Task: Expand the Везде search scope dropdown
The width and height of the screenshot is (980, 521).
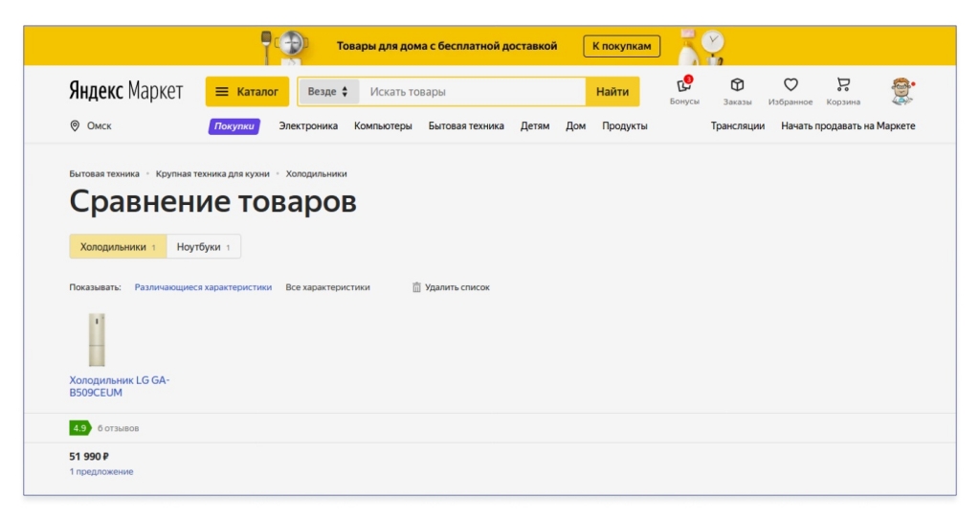Action: click(327, 91)
